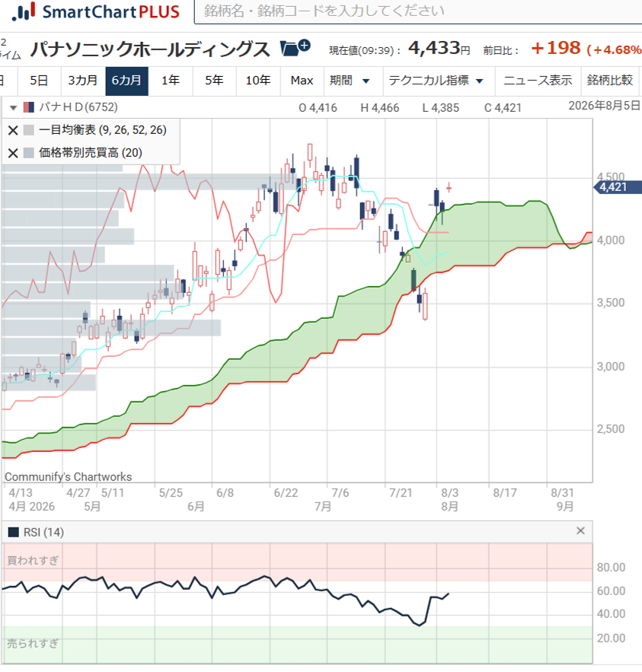
Task: Select the 5日 period tab
Action: click(x=39, y=81)
